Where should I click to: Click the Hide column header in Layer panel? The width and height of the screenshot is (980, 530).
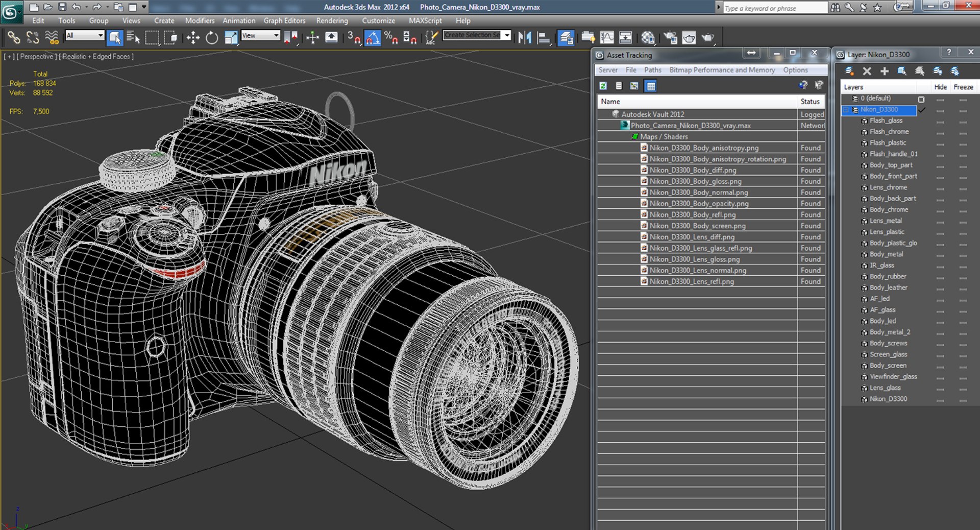pos(940,87)
